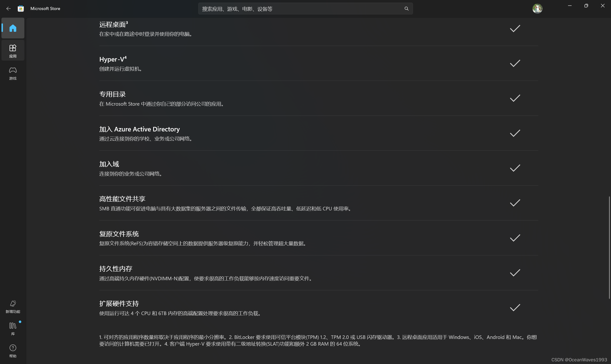611x364 pixels.
Task: Click the footnote text about BitLocker TPM
Action: pyautogui.click(x=318, y=341)
